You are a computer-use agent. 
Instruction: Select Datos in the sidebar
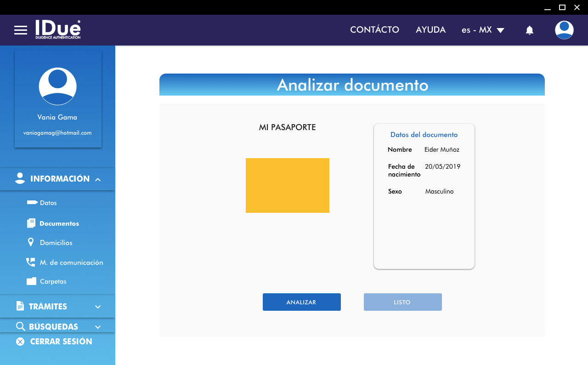(48, 203)
